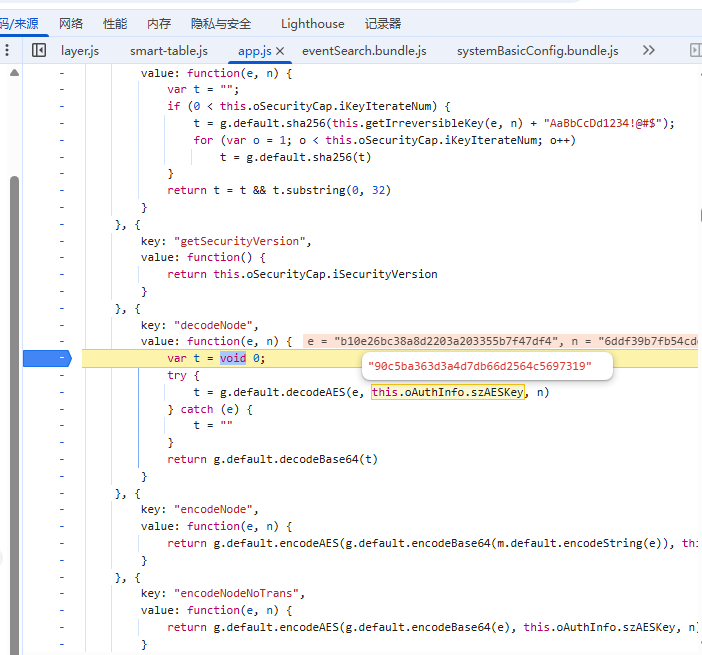
Task: Select the 源代码/来源 panel tab
Action: pyautogui.click(x=19, y=24)
